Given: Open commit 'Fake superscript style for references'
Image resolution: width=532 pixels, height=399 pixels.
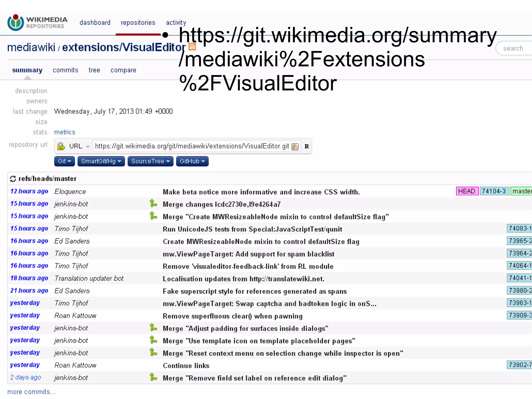Looking at the screenshot, I should [255, 291].
